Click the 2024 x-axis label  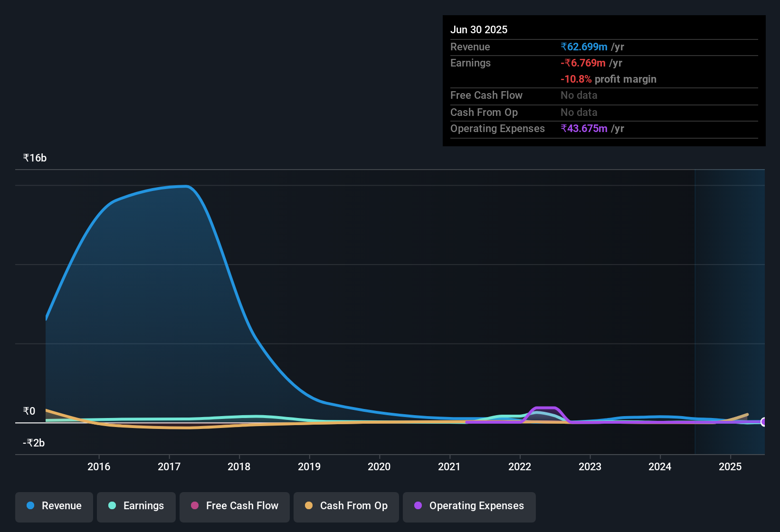pos(660,466)
